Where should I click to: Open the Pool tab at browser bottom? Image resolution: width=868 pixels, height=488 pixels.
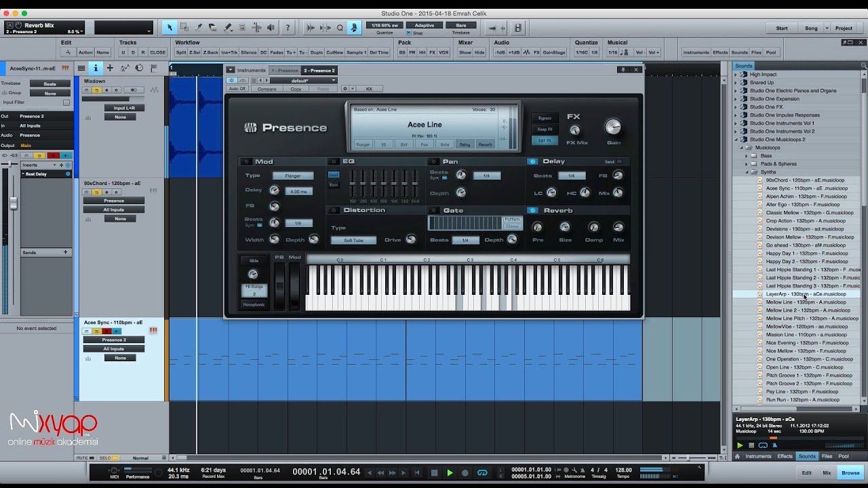pyautogui.click(x=844, y=456)
